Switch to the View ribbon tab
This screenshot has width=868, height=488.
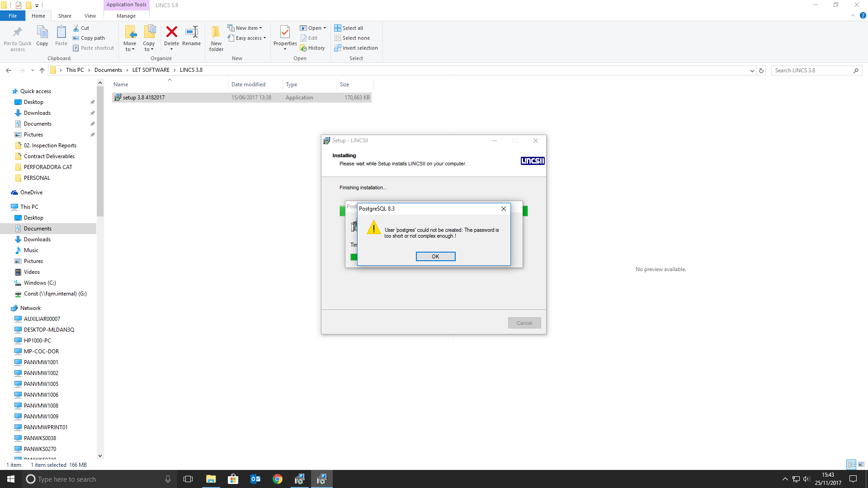click(90, 16)
